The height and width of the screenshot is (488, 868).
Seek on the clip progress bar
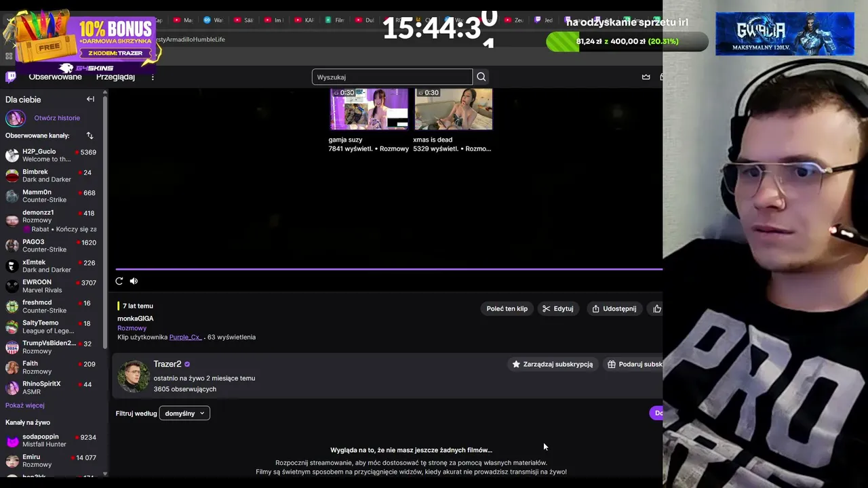[389, 269]
